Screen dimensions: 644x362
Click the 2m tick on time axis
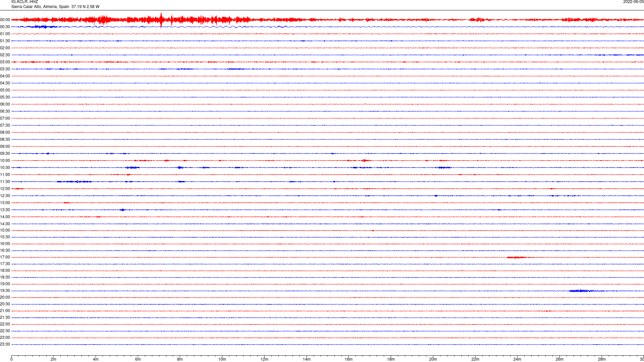tap(54, 359)
